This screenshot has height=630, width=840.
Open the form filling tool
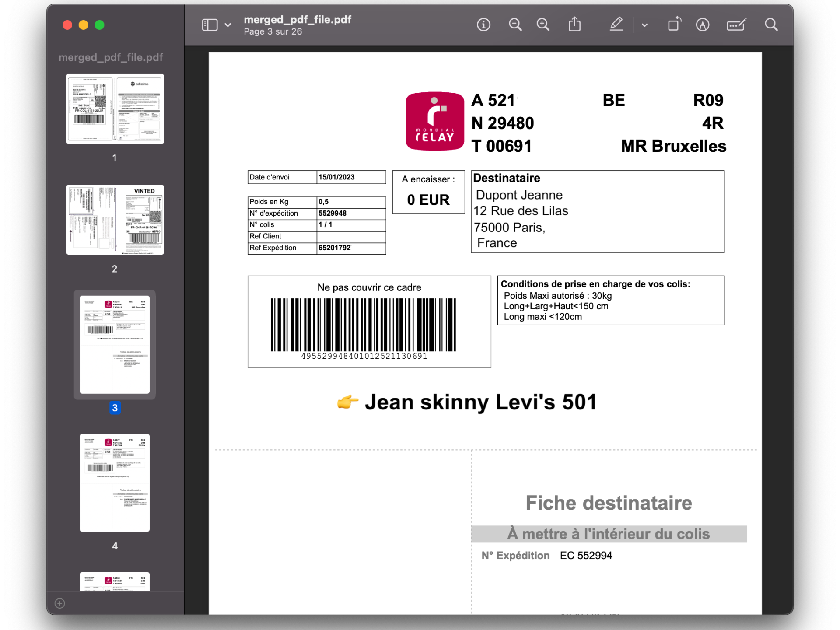736,25
